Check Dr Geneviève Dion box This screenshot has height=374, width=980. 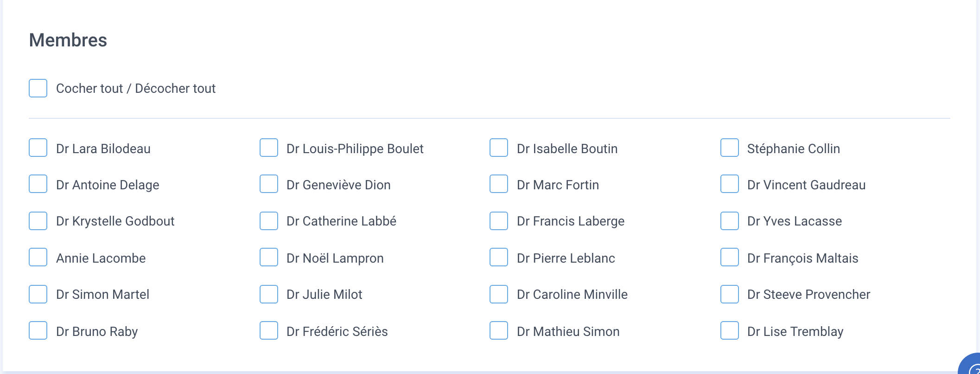269,184
